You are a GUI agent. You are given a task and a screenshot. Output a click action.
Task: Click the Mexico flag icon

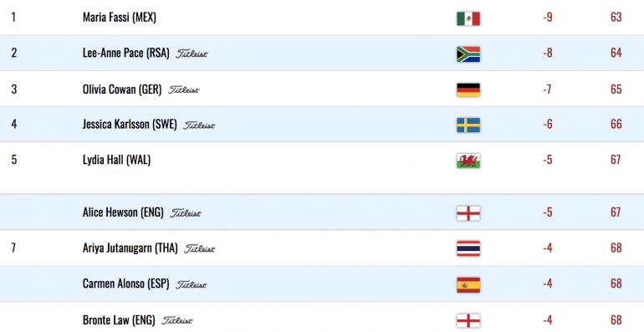point(468,18)
